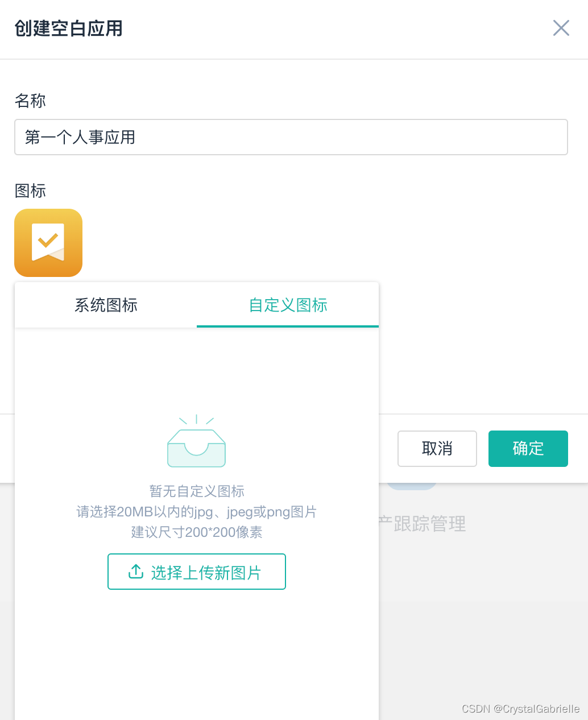The height and width of the screenshot is (720, 588).
Task: Switch to the 自定义图标 tab
Action: (x=288, y=305)
